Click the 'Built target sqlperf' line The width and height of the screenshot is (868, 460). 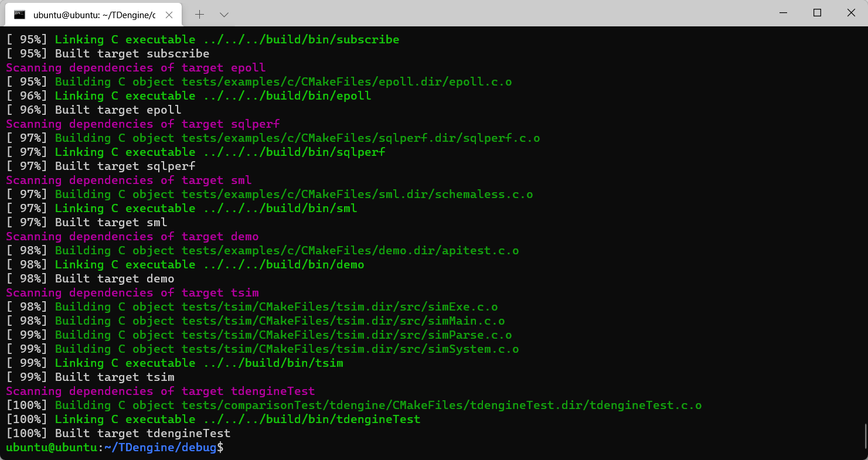(101, 166)
